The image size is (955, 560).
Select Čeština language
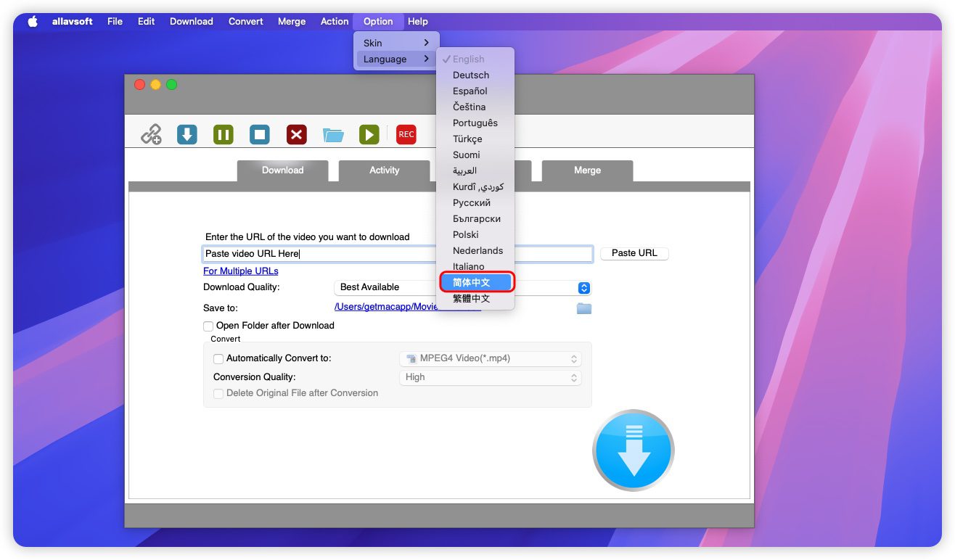click(x=476, y=107)
